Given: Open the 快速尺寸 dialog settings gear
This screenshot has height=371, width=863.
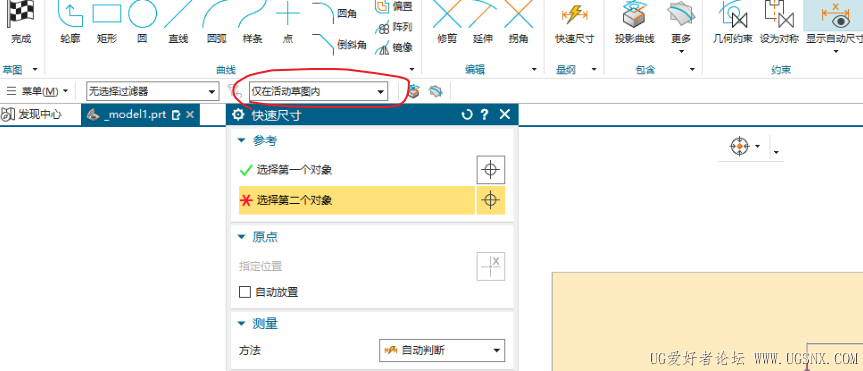Looking at the screenshot, I should click(238, 114).
